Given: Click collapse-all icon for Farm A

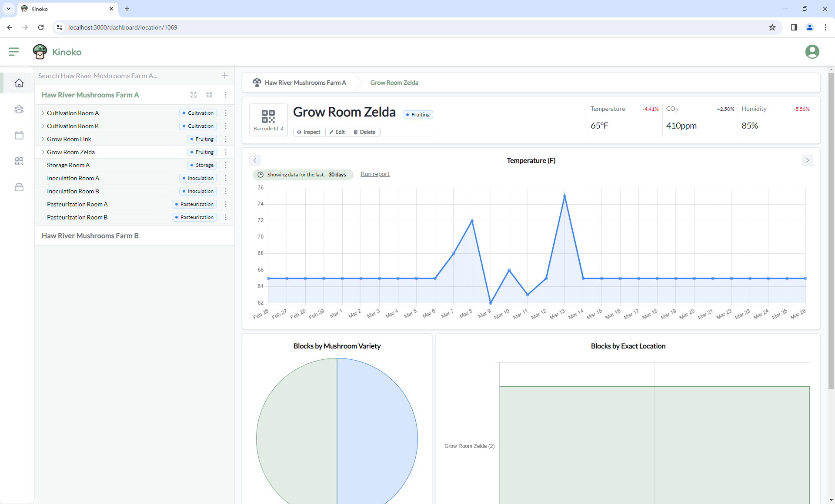Looking at the screenshot, I should pos(209,95).
